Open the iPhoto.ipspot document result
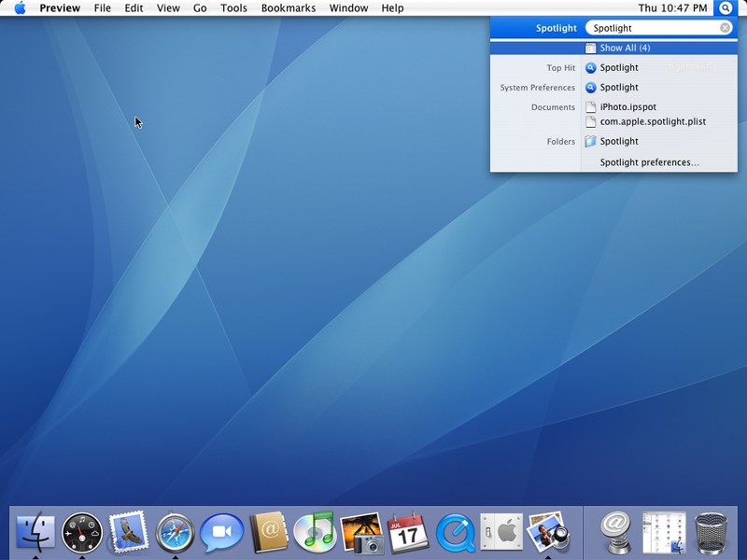This screenshot has width=747, height=560. pos(627,107)
